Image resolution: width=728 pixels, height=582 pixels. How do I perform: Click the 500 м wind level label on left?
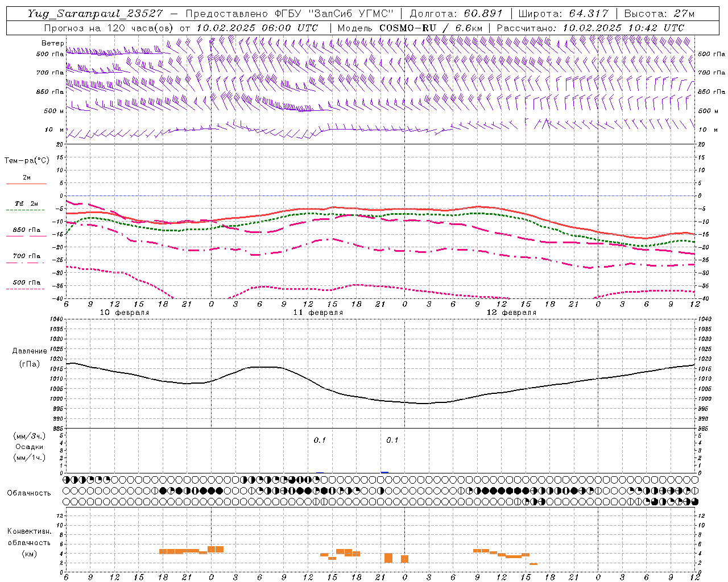pos(54,111)
